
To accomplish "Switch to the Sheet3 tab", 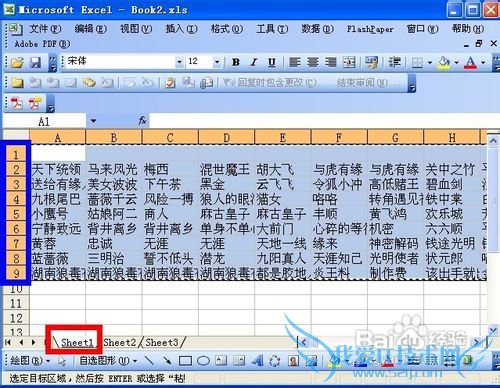I will click(162, 342).
